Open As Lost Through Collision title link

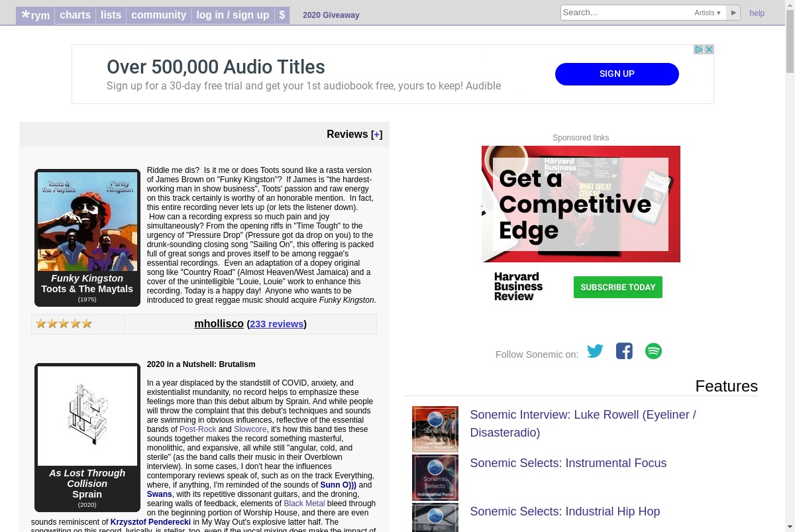(x=87, y=478)
